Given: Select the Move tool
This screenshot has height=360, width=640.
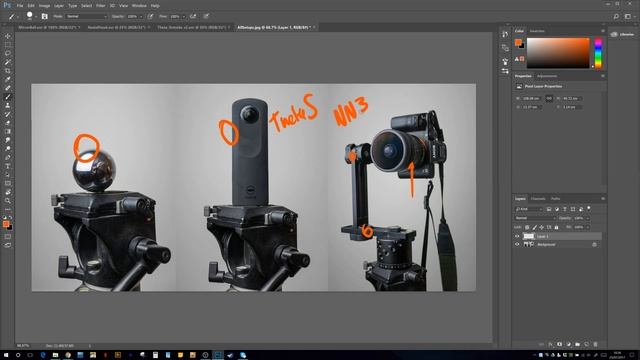Looking at the screenshot, I should click(8, 36).
